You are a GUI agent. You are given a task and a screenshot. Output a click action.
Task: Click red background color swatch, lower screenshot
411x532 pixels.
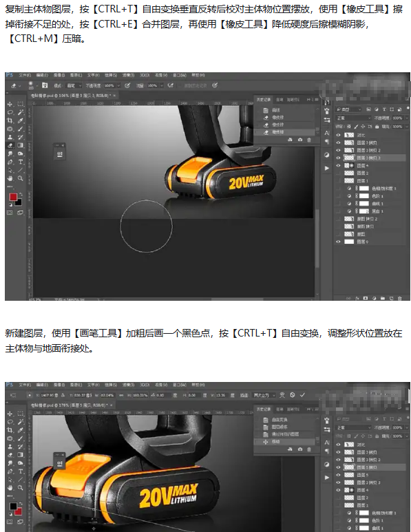[19, 511]
